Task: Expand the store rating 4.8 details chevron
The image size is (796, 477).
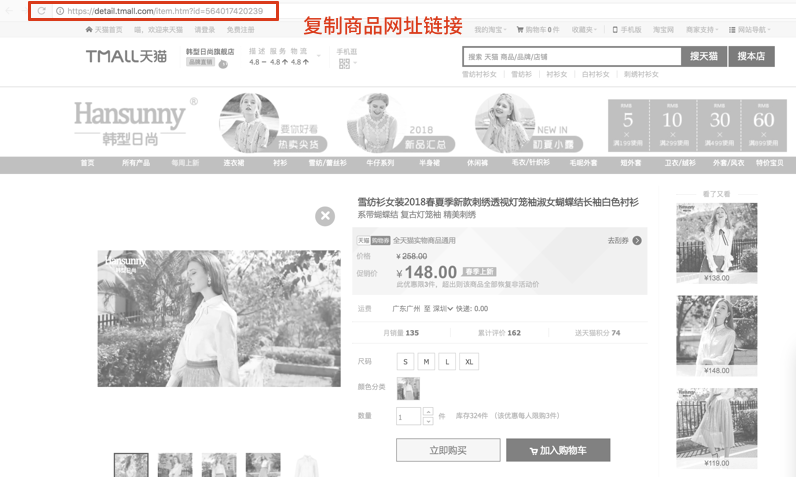Action: coord(319,55)
